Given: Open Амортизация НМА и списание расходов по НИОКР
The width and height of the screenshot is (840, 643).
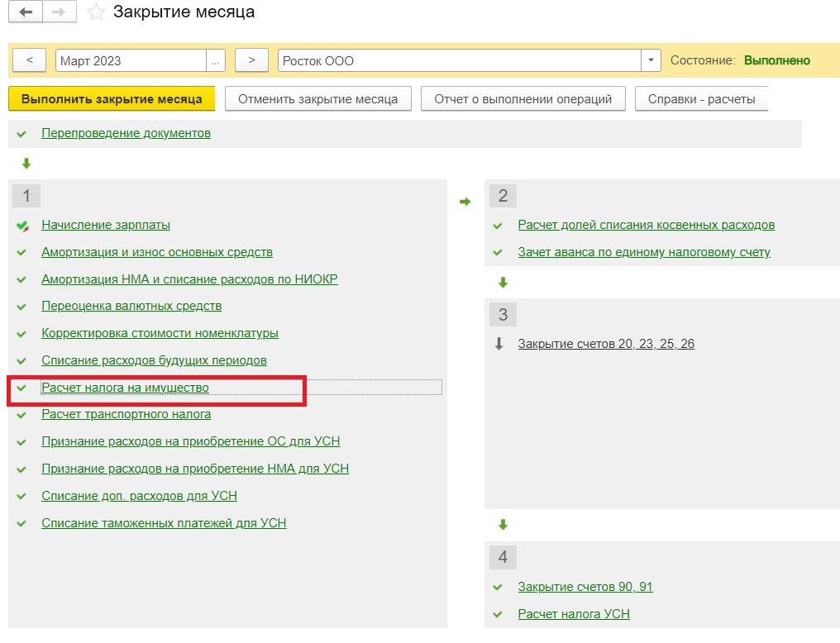Looking at the screenshot, I should (x=189, y=279).
